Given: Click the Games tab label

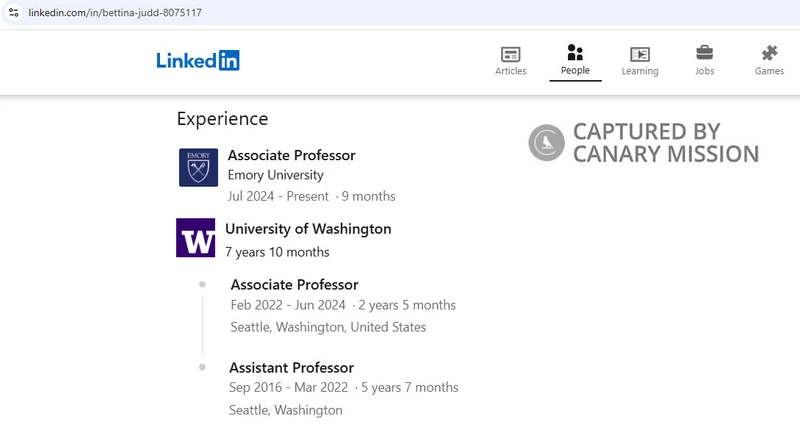Looking at the screenshot, I should tap(769, 71).
